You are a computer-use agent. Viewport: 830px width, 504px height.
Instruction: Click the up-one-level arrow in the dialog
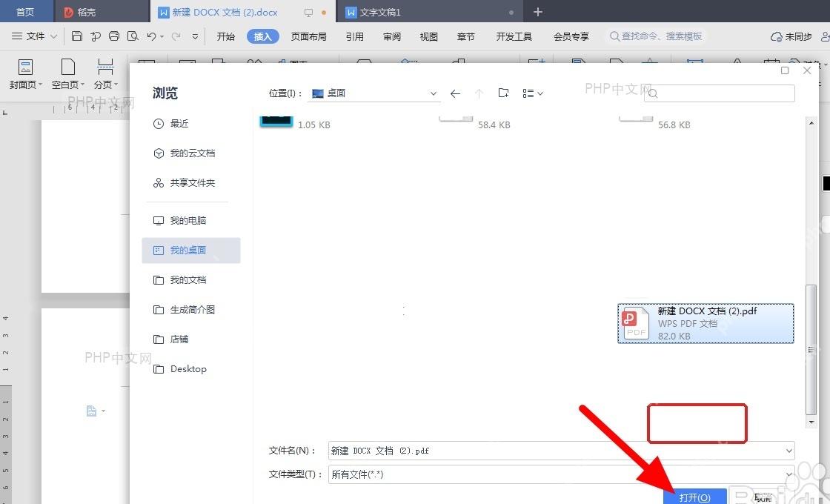479,93
